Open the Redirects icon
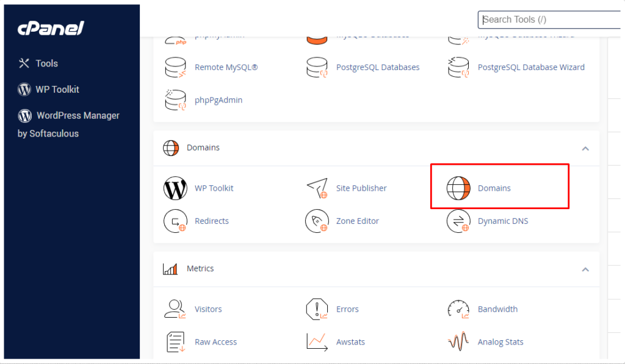 175,221
